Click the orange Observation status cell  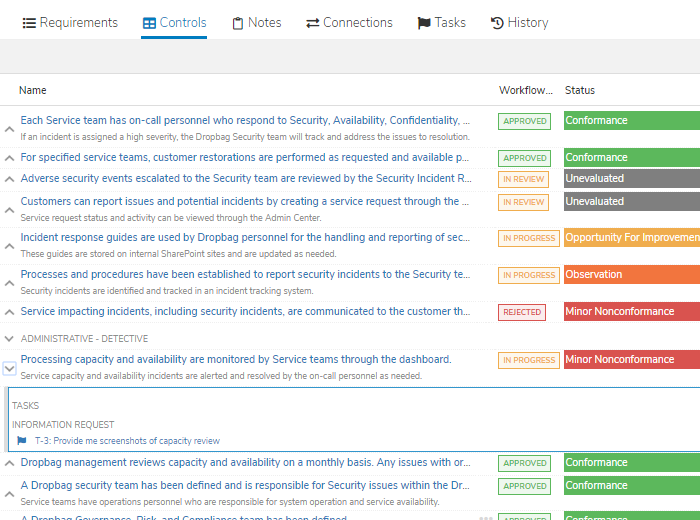click(x=632, y=275)
